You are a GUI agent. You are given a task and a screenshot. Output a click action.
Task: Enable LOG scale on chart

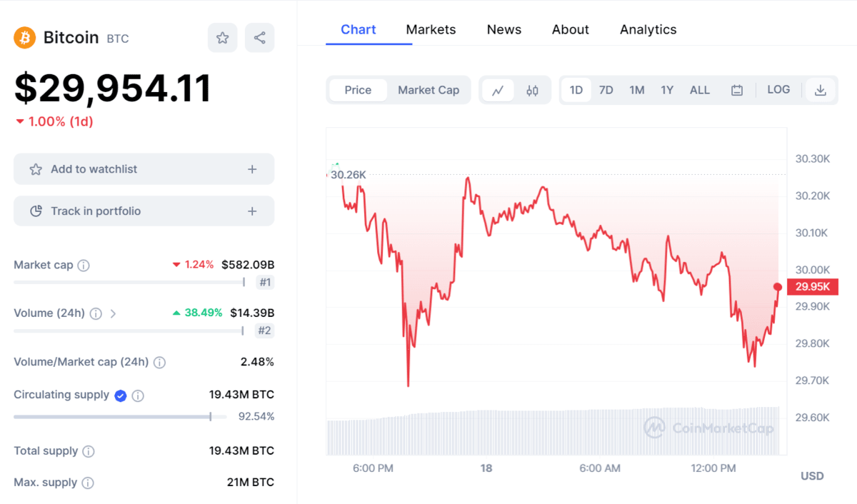[778, 90]
